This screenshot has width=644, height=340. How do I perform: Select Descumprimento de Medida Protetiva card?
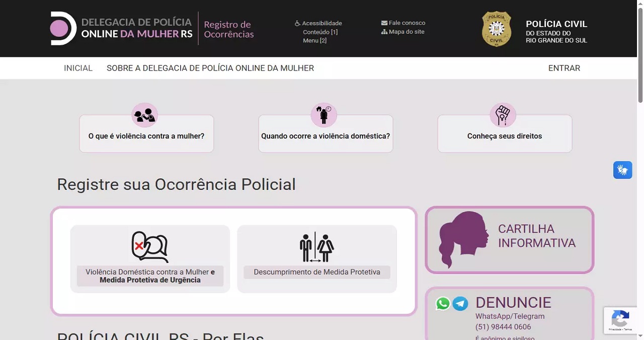[316, 258]
